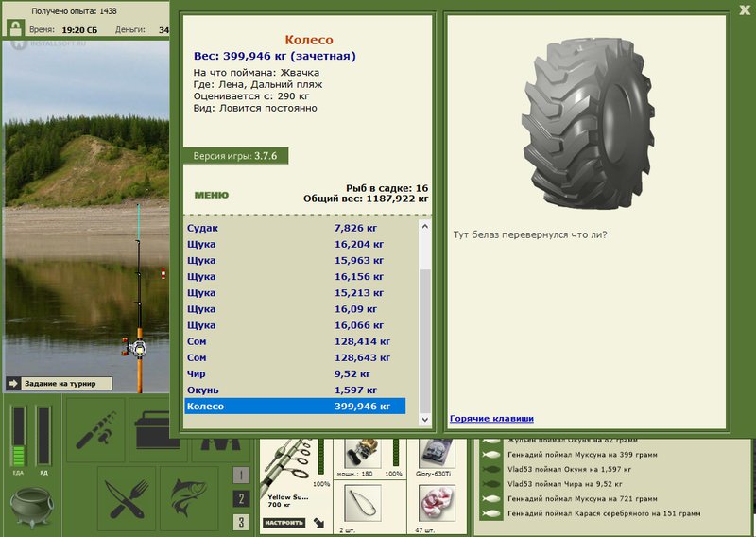756x537 pixels.
Task: Select the highlighted Колесо 399,946 кг row
Action: tap(295, 407)
